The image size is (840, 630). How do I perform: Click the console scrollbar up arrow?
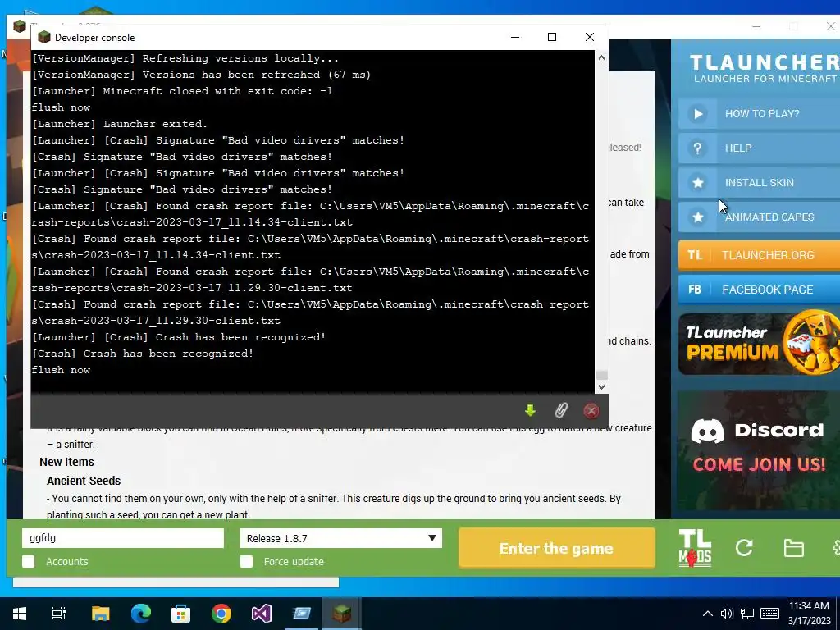[x=601, y=57]
